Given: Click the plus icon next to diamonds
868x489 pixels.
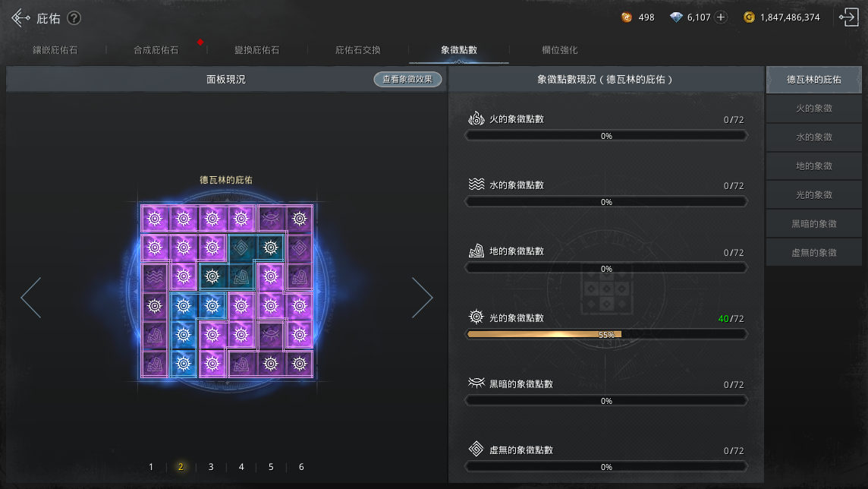Looking at the screenshot, I should coord(721,17).
